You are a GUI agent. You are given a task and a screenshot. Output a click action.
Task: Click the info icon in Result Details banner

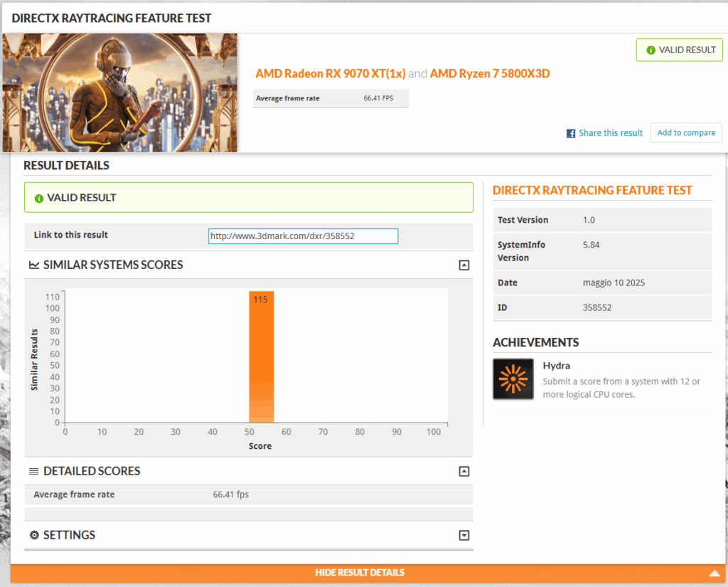pos(39,199)
